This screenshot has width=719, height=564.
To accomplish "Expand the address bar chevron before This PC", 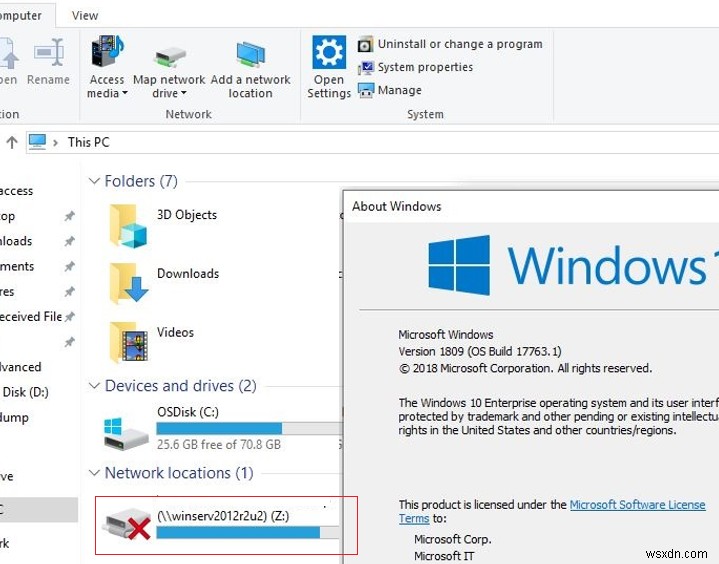I will 55,143.
